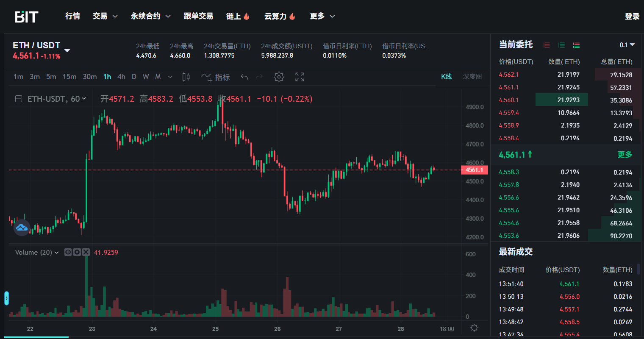Toggle Volume indicator visibility eye
This screenshot has width=644, height=339.
click(x=68, y=252)
